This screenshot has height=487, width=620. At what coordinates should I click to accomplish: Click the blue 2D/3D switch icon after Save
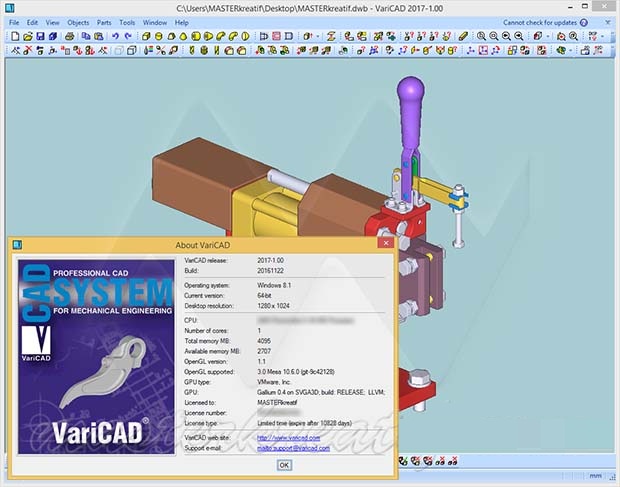coord(53,36)
